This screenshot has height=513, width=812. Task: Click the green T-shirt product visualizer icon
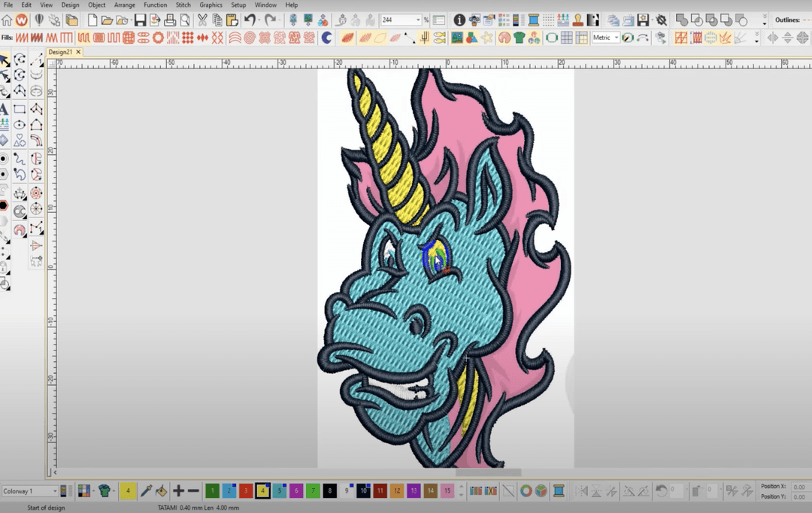coord(520,38)
